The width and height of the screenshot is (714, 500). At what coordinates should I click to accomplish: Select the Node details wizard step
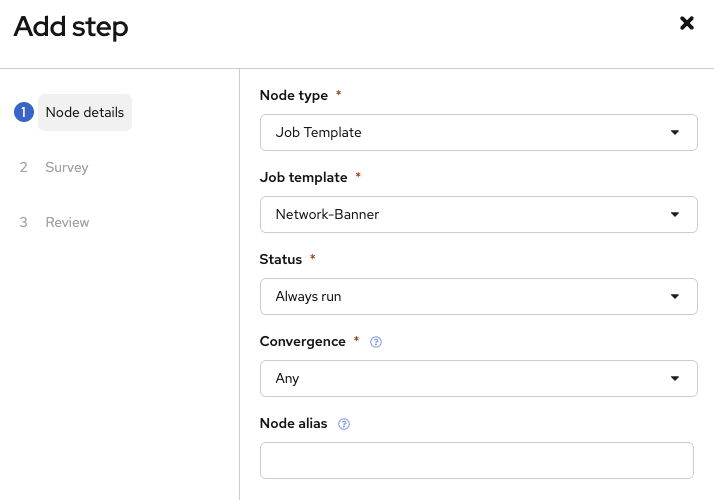85,112
